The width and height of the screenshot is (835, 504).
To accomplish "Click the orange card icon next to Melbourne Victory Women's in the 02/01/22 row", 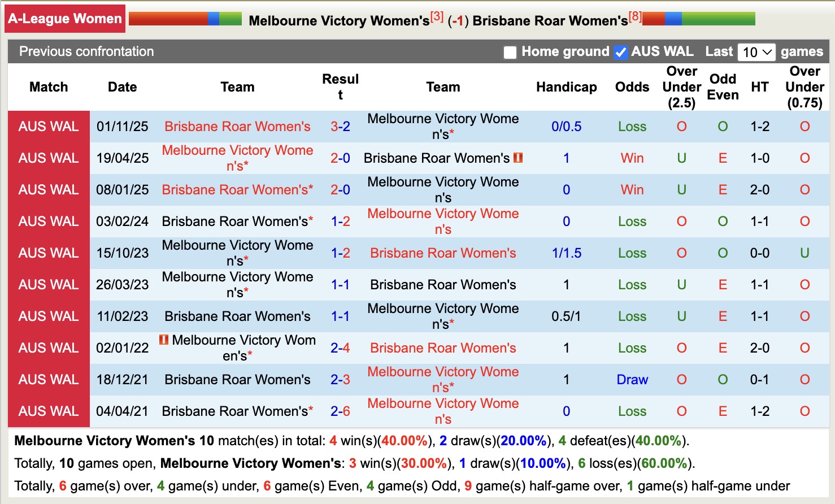I will coord(163,340).
